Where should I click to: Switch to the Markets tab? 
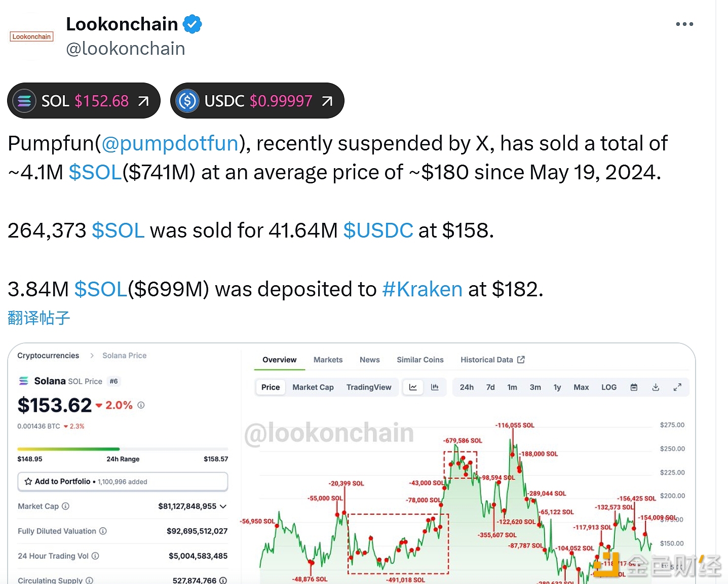(328, 360)
